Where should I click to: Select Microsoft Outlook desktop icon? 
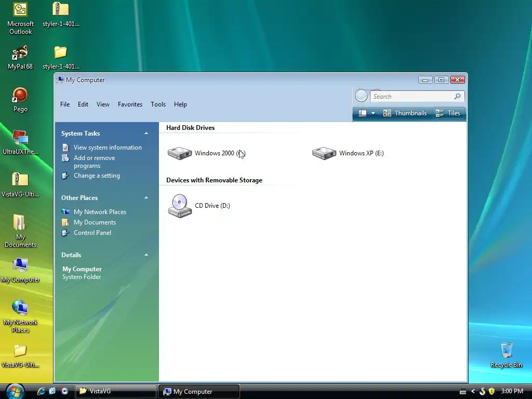pyautogui.click(x=20, y=19)
